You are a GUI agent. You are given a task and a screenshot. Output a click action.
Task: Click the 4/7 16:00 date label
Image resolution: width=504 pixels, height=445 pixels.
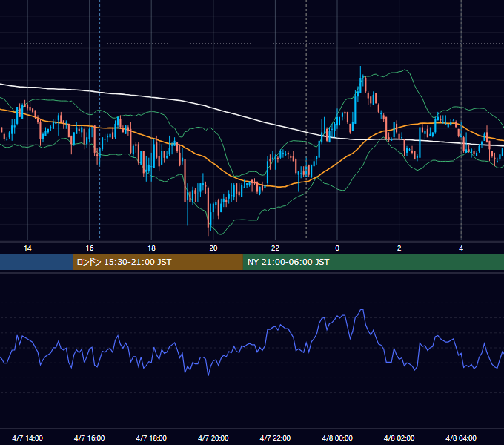pos(90,438)
